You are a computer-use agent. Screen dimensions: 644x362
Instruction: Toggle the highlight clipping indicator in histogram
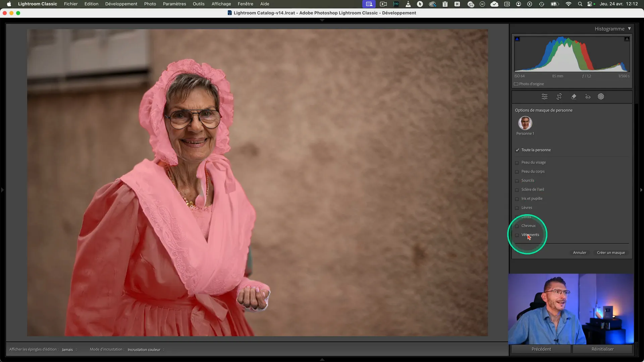pyautogui.click(x=627, y=39)
